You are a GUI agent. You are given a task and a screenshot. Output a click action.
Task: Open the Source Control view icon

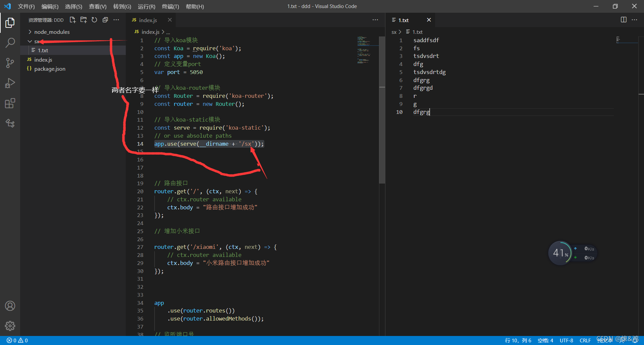(10, 63)
